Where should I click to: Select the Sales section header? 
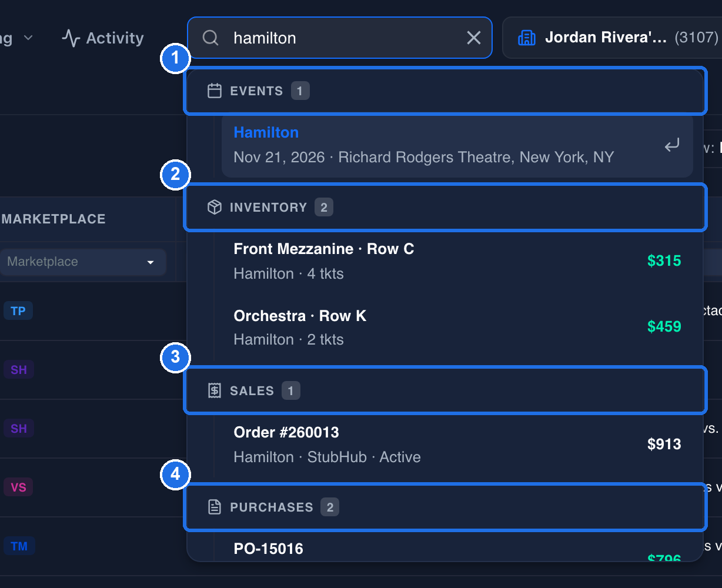tap(445, 390)
